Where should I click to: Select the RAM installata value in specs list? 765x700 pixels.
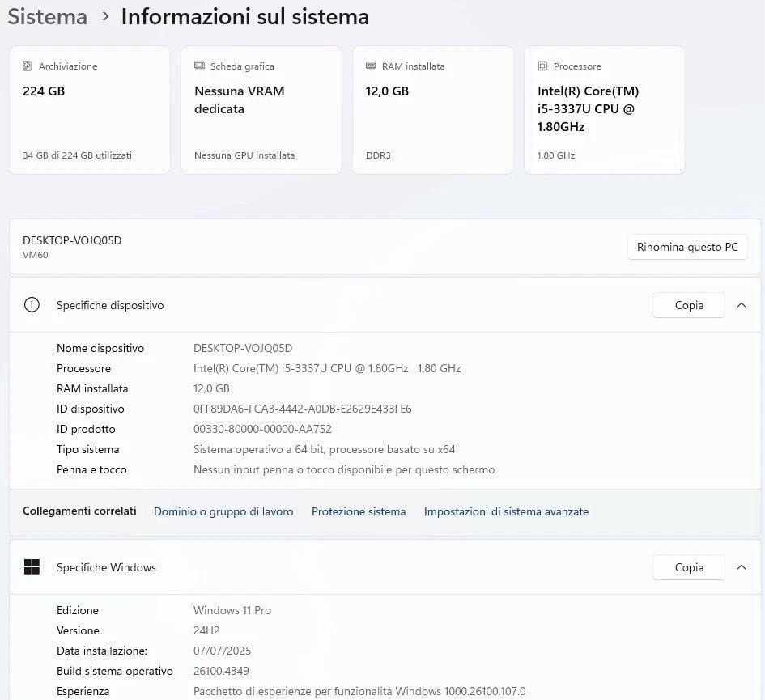coord(211,388)
